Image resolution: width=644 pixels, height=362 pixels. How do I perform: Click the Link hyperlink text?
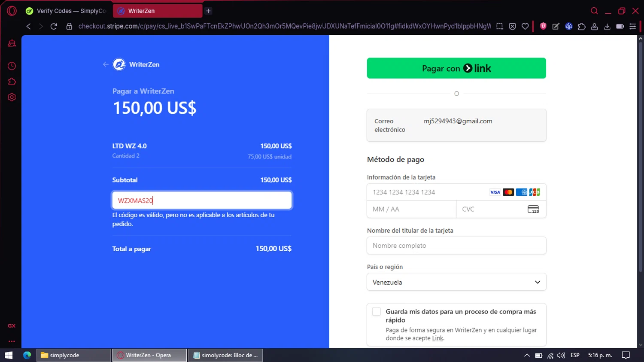[437, 338]
